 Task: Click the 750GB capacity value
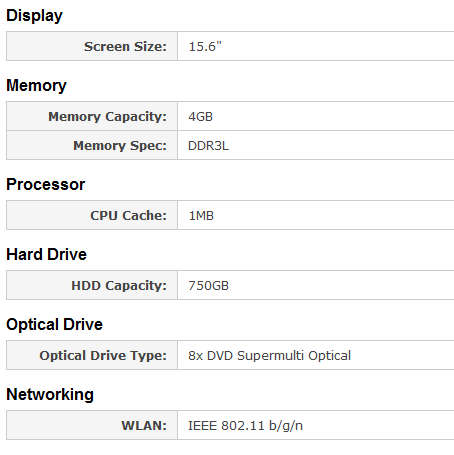coord(209,286)
